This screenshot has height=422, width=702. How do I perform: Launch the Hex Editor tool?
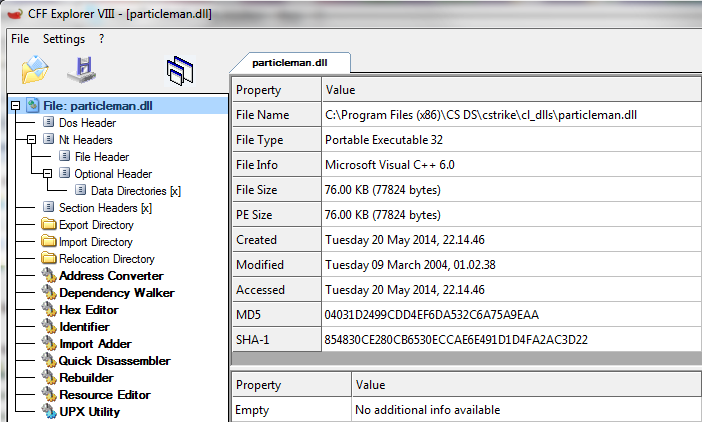click(x=89, y=310)
